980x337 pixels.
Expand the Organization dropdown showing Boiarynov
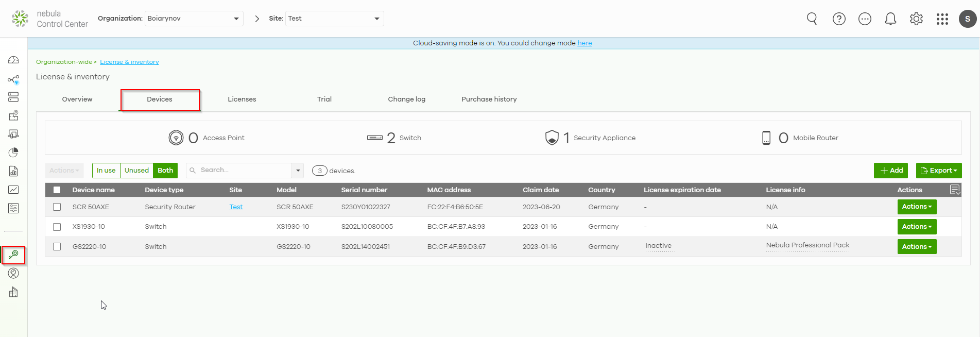point(194,19)
